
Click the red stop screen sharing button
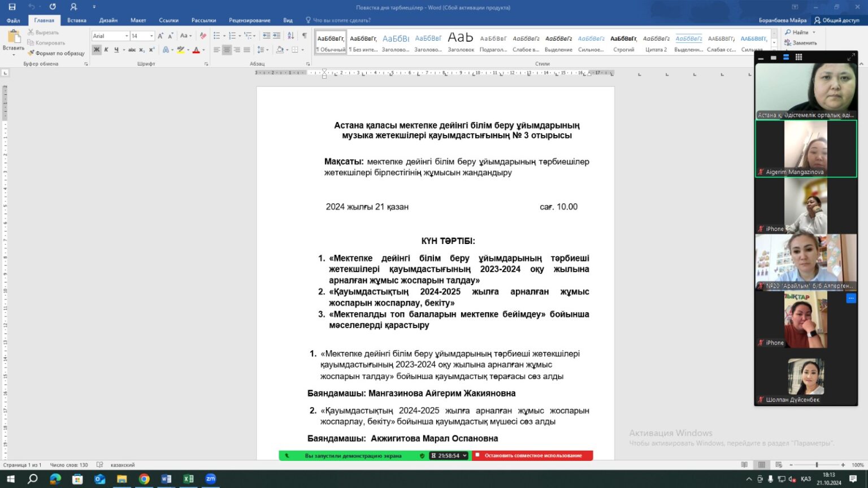coord(532,456)
